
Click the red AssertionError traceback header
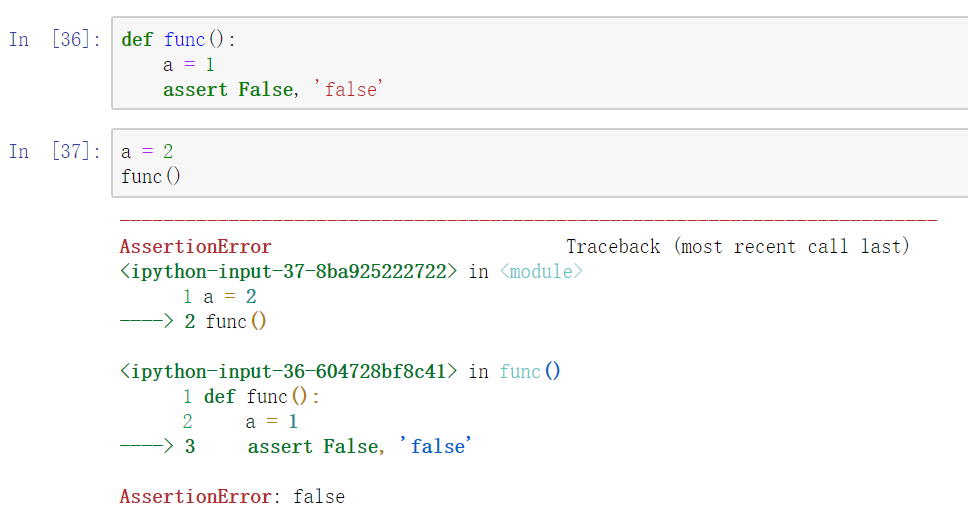click(x=196, y=247)
